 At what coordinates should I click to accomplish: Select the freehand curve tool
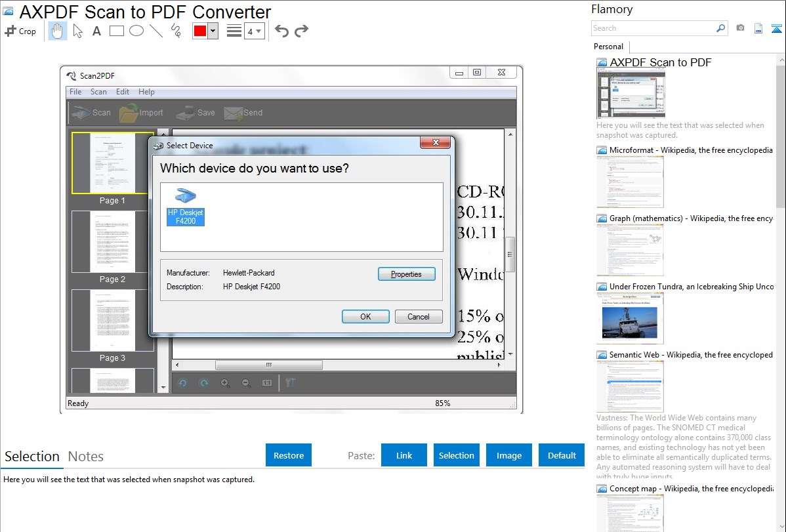point(176,31)
